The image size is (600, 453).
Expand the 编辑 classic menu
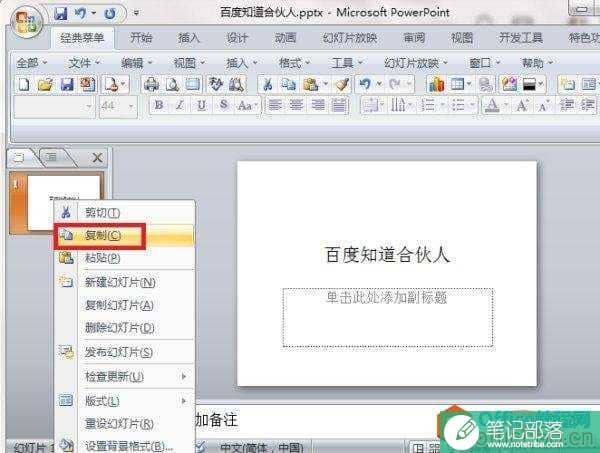[x=137, y=62]
